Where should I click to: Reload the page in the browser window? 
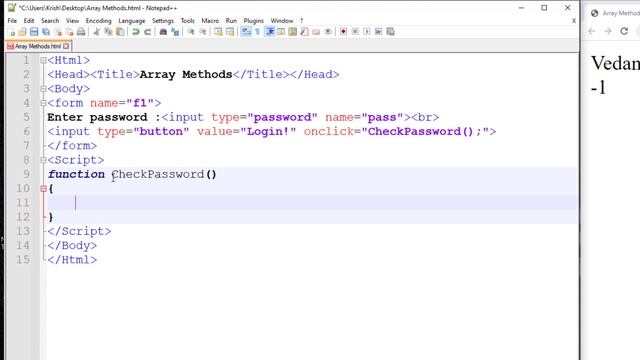click(624, 31)
